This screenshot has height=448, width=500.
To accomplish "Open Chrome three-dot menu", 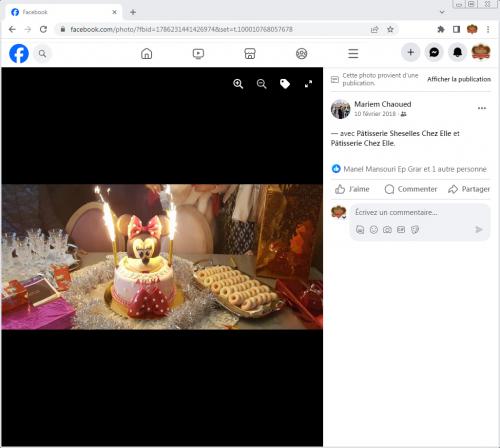I will (x=488, y=29).
